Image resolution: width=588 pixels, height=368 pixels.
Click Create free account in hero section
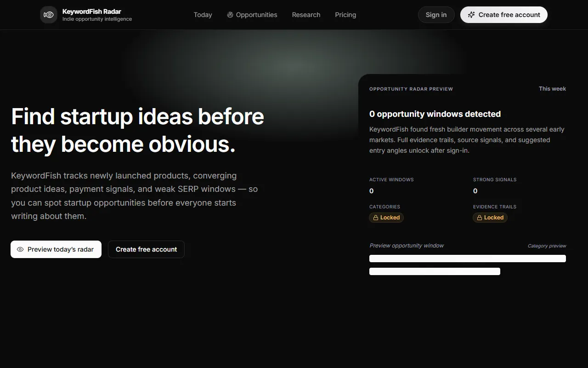pyautogui.click(x=146, y=249)
